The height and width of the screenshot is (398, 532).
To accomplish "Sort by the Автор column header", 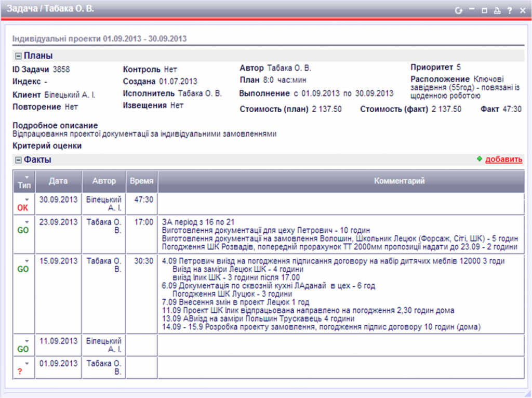I will pos(104,181).
